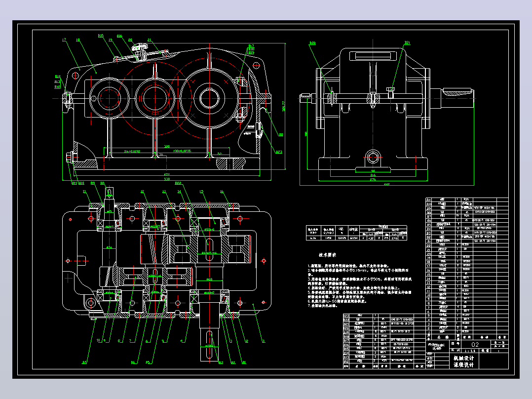Viewport: 532px width, 399px height.
Task: Select the 技术要求 heading text
Action: coord(327,255)
